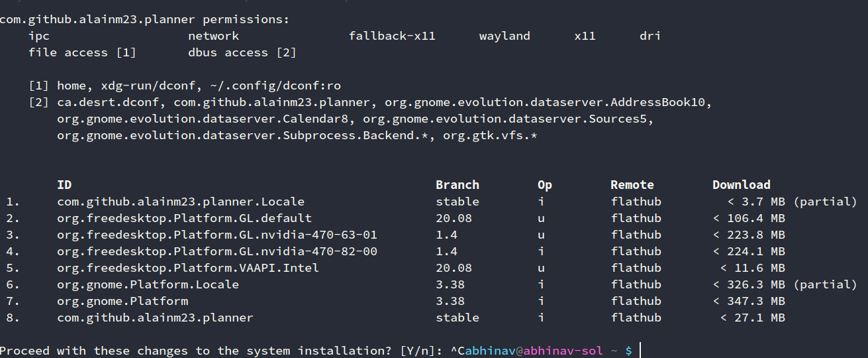
Task: Click the 'Branch' column header
Action: coord(458,185)
